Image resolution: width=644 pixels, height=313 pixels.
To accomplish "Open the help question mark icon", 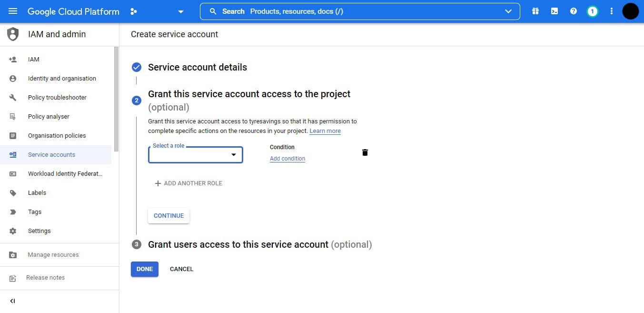I will click(x=574, y=11).
